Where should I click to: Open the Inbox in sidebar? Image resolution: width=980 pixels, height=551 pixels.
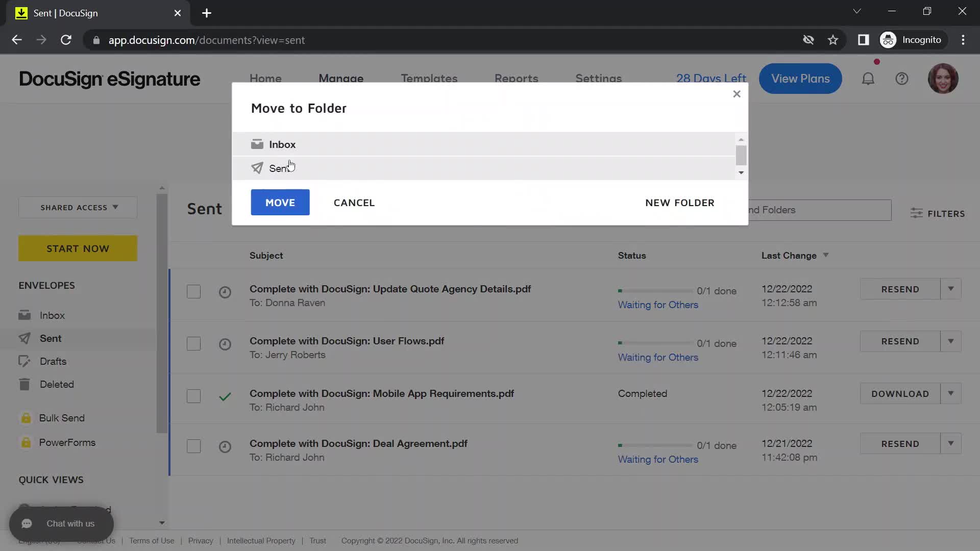(52, 315)
